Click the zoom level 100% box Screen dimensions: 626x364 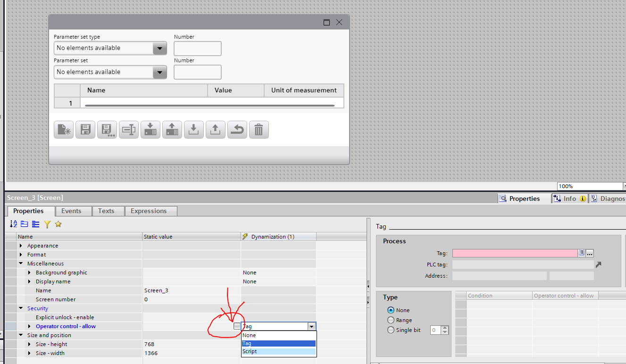(590, 186)
